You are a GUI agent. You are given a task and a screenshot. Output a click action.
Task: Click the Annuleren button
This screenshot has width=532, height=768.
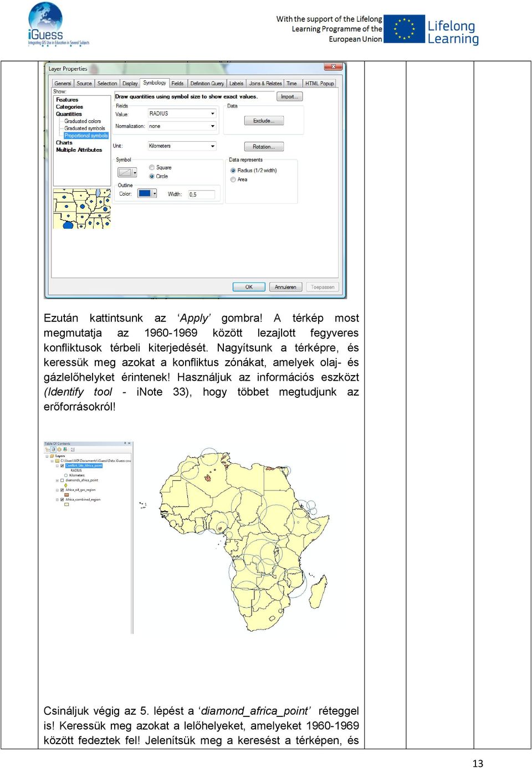(285, 287)
